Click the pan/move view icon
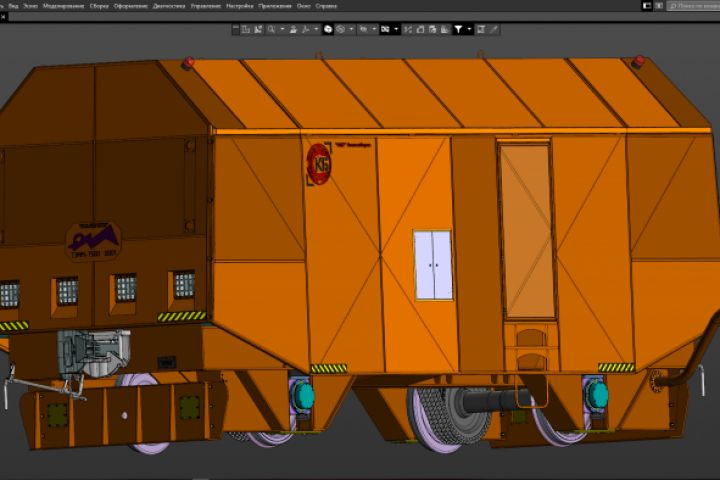This screenshot has height=480, width=720. pos(293,29)
